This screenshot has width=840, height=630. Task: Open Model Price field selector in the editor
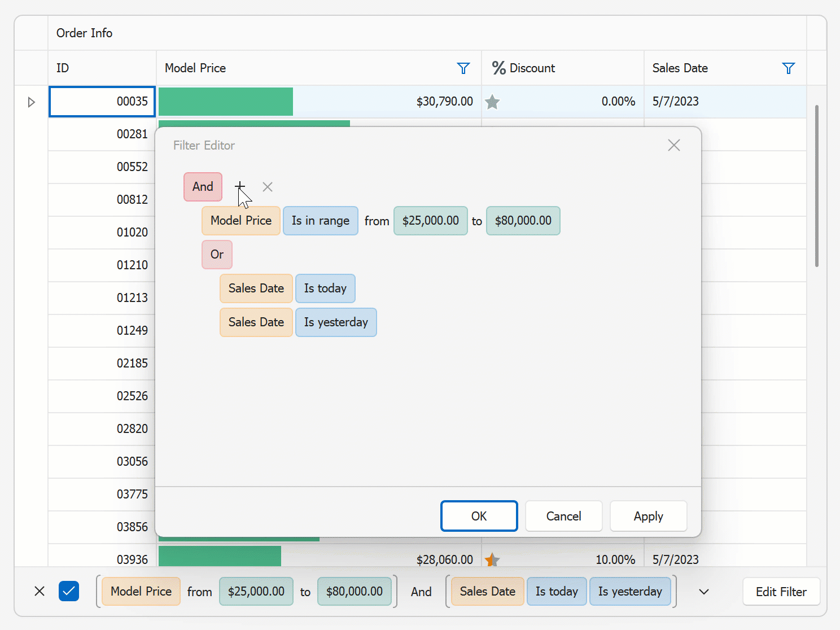pyautogui.click(x=240, y=221)
